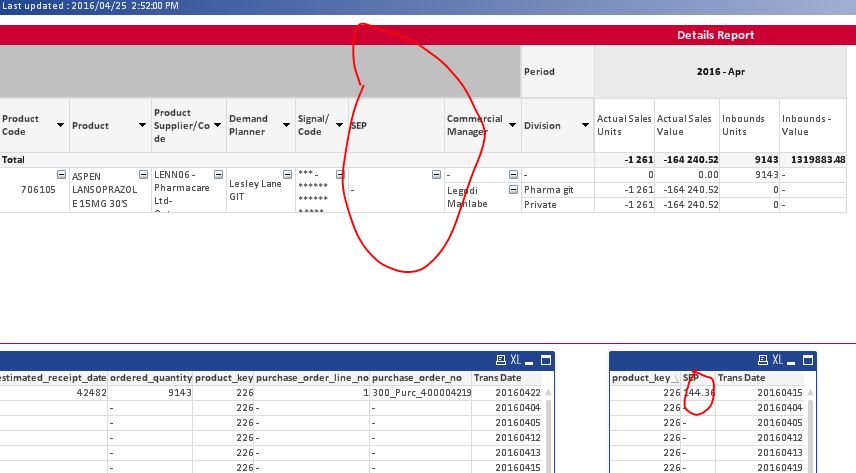Select the 2016 - Apr period header

click(721, 72)
